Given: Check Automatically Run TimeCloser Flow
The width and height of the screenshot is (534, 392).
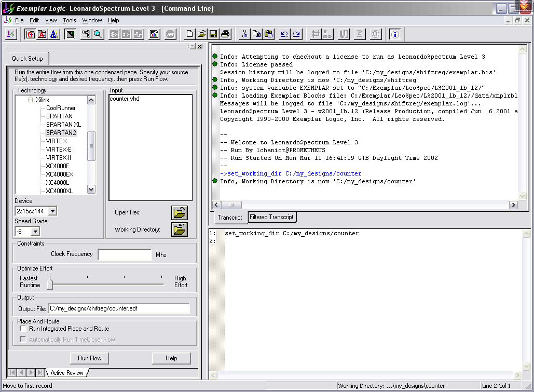Looking at the screenshot, I should [x=23, y=340].
